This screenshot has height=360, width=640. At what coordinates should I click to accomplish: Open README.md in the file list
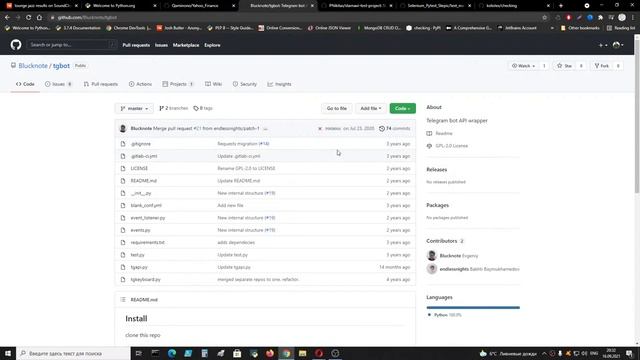(144, 181)
